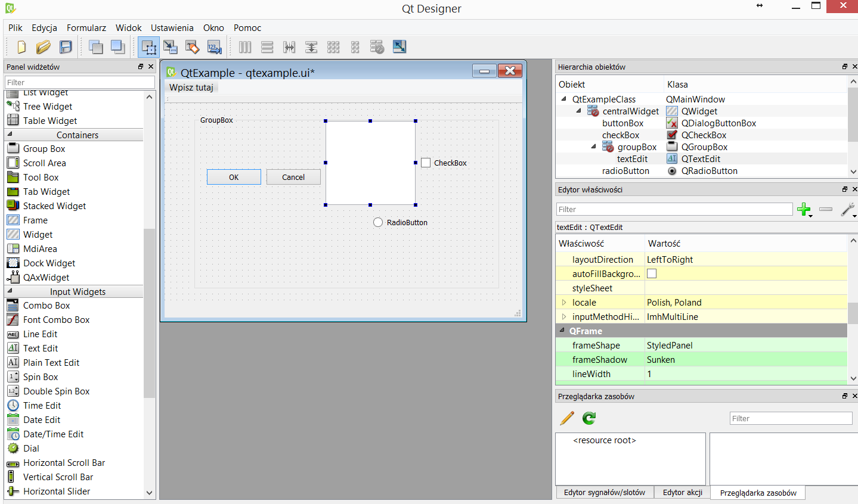Select the Edit Tab Order mode icon
858x504 pixels.
coord(214,47)
